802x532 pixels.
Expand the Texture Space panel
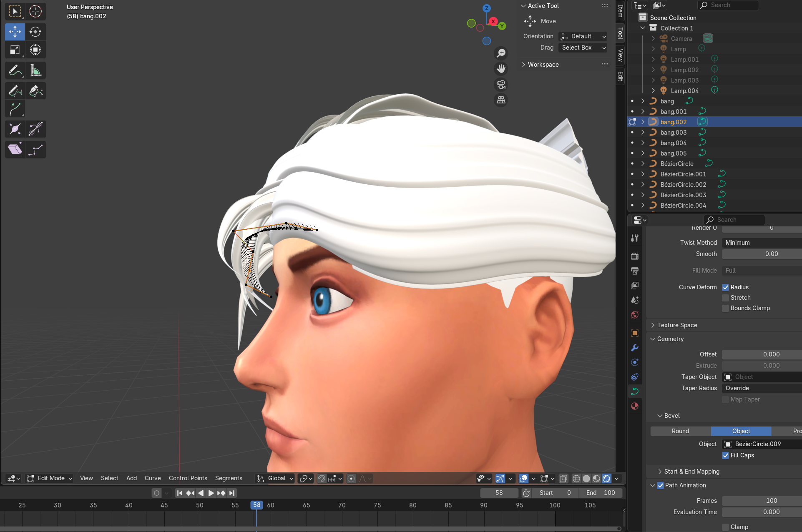click(677, 325)
